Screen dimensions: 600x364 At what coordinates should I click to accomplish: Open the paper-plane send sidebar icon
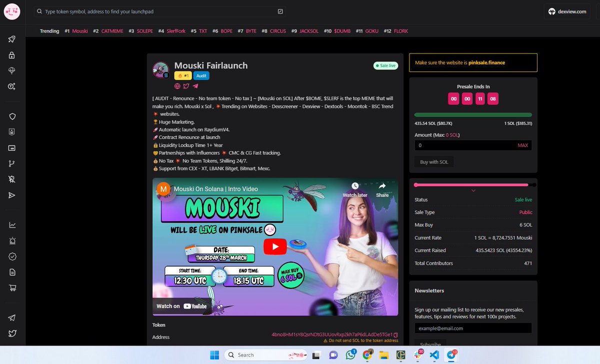click(12, 195)
